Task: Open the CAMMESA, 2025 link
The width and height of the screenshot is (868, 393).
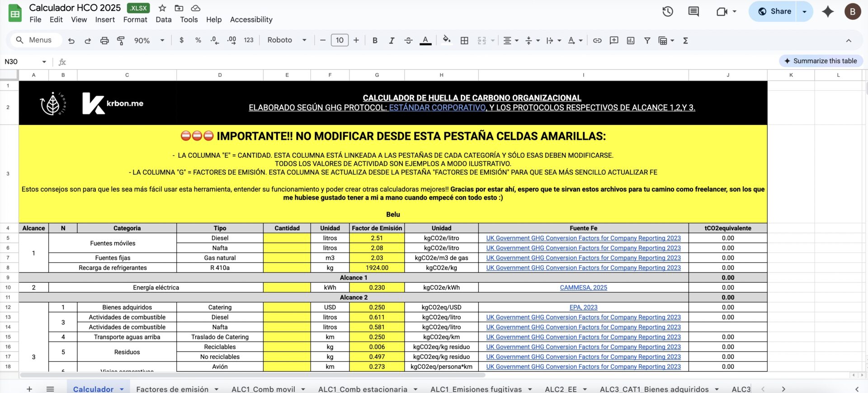Action: click(583, 288)
